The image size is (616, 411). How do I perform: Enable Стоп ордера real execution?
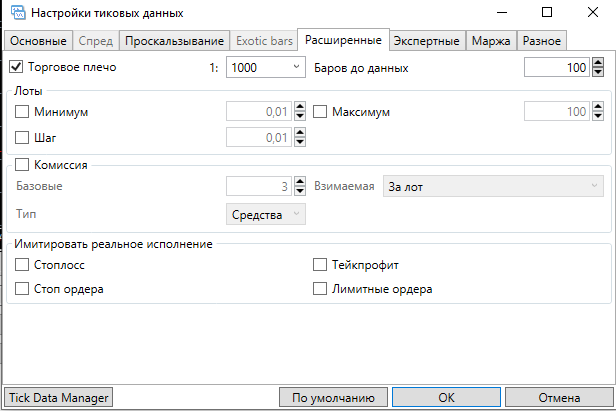click(x=22, y=289)
